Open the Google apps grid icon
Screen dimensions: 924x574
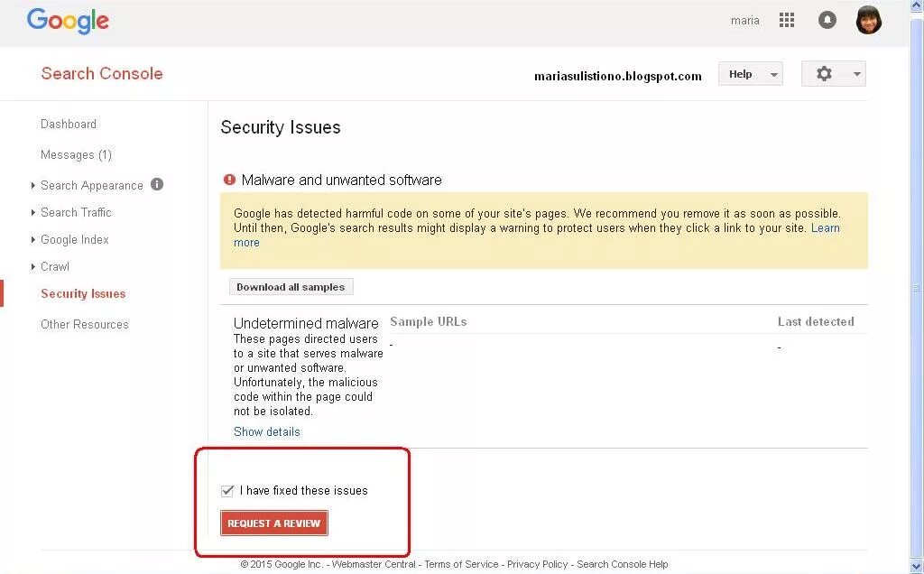point(787,20)
